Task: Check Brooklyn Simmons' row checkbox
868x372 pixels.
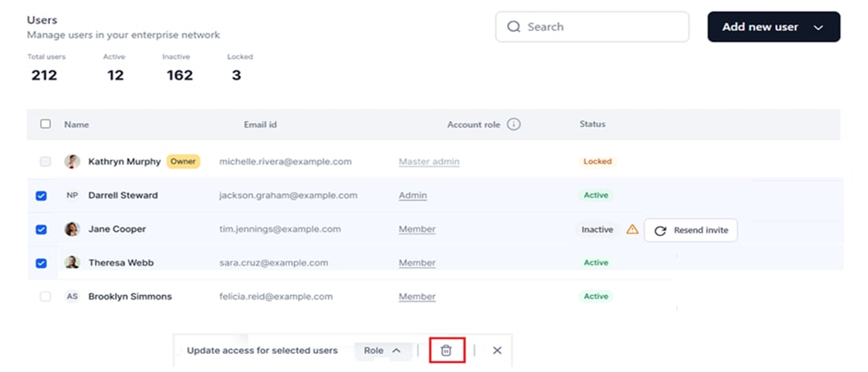Action: (x=45, y=297)
